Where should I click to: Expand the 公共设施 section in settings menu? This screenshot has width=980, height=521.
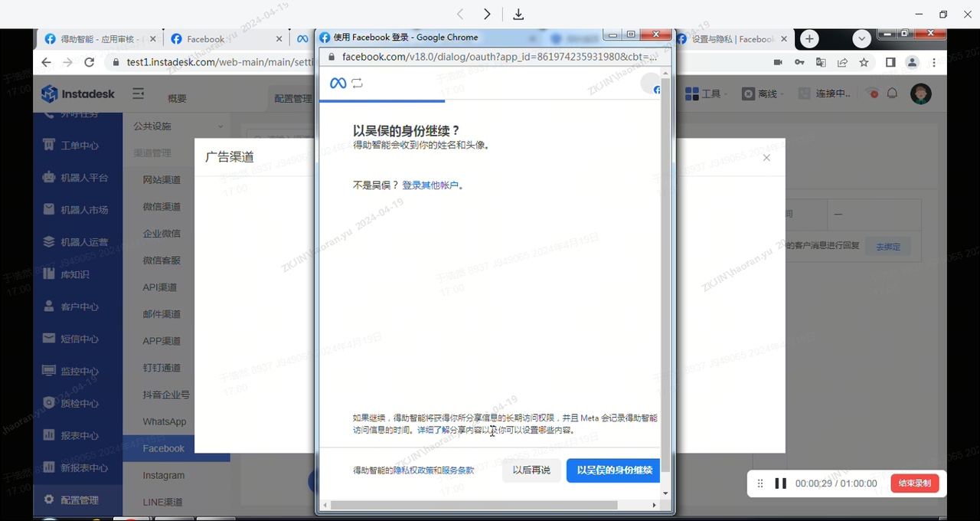click(178, 126)
